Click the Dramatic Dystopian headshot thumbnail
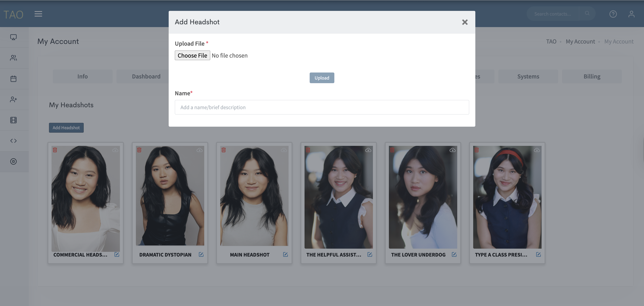This screenshot has height=306, width=644. (170, 196)
